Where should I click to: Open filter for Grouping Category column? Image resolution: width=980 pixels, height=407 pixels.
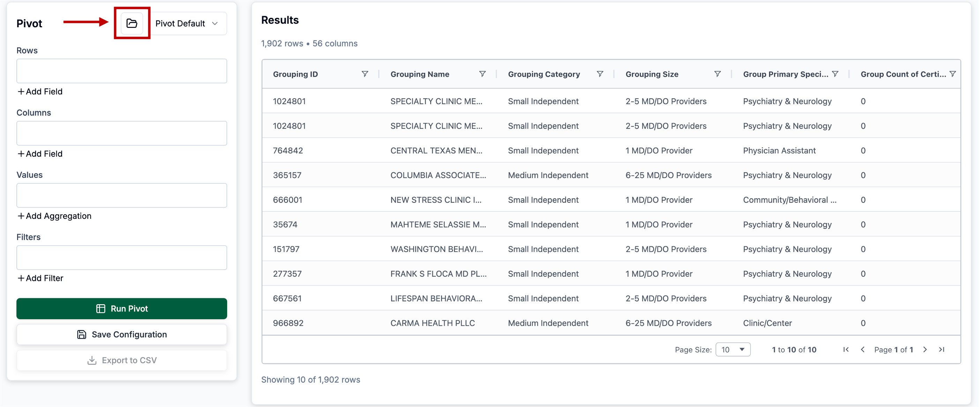(x=600, y=74)
